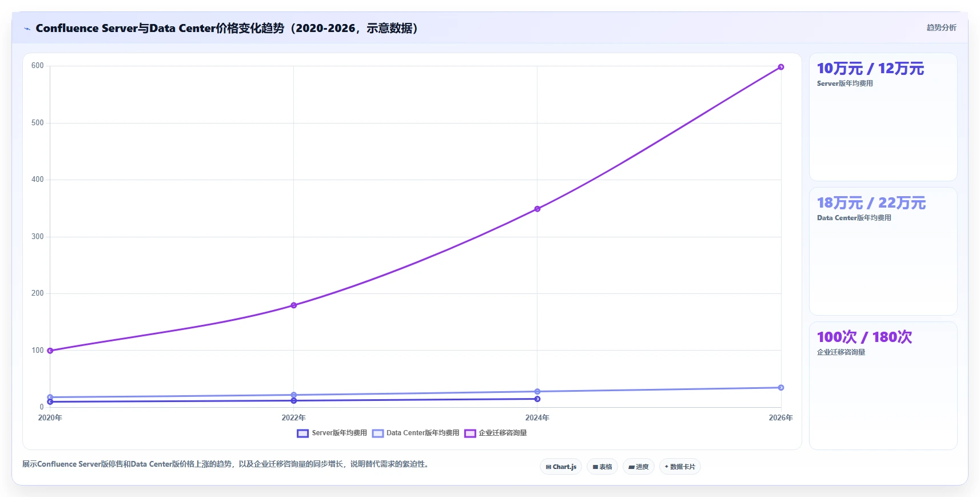Click the description text below the chart
The height and width of the screenshot is (497, 980).
[226, 464]
